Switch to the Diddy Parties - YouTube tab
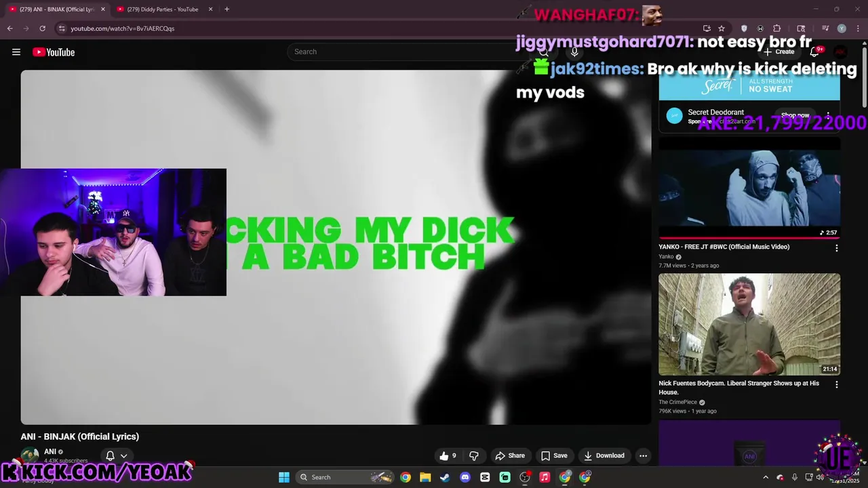The image size is (868, 488). [x=163, y=9]
